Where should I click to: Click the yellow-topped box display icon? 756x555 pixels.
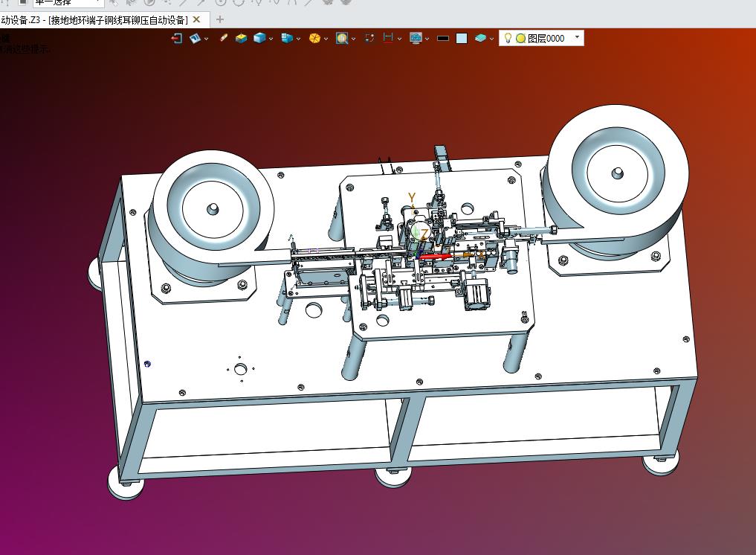pyautogui.click(x=241, y=38)
